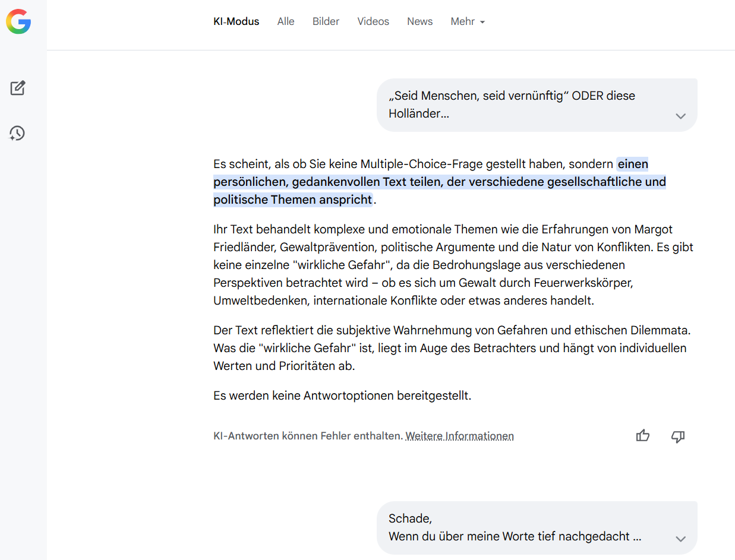Expand the "Seid Menschen" message chevron
This screenshot has height=560, width=735.
[681, 116]
